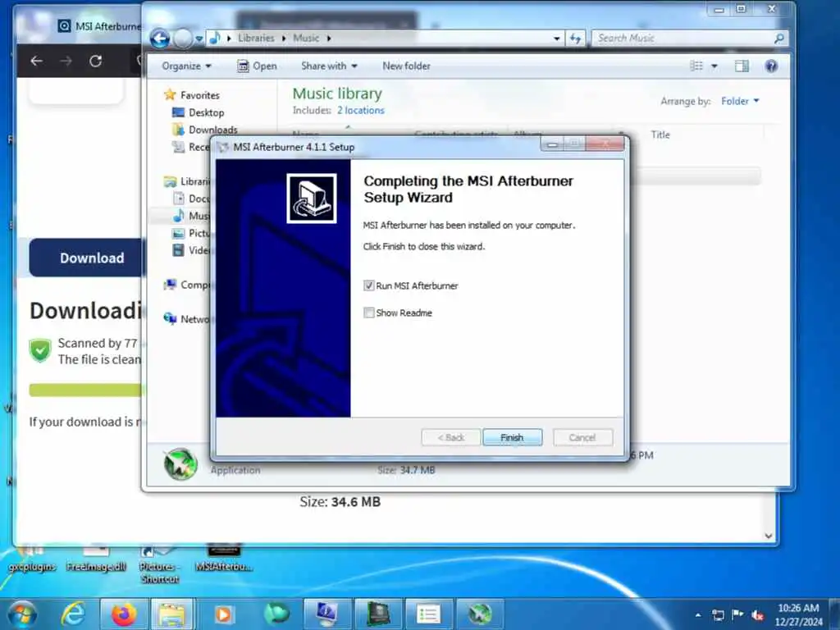Image resolution: width=840 pixels, height=630 pixels.
Task: Click Cancel in the setup wizard
Action: click(582, 437)
